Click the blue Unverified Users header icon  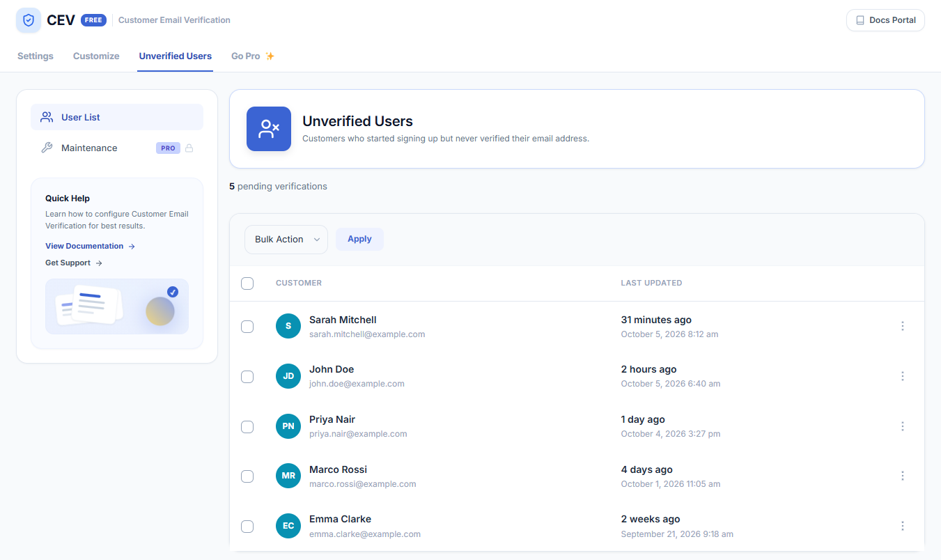click(x=269, y=129)
